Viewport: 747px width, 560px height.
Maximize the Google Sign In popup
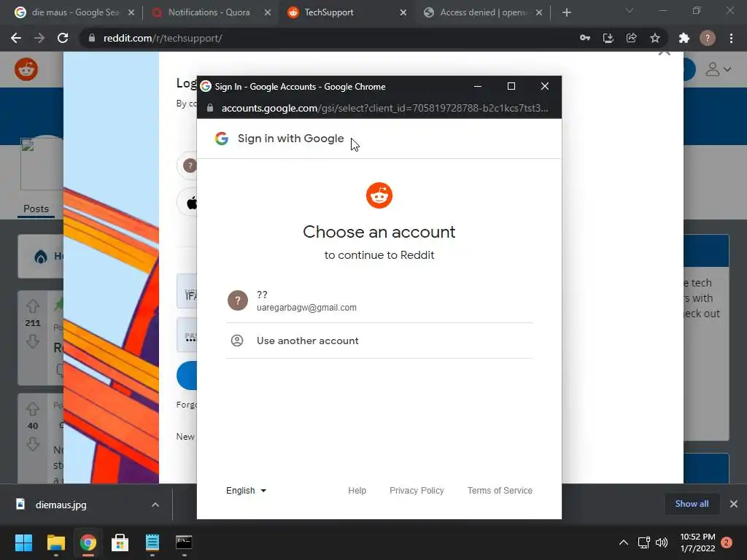[511, 86]
